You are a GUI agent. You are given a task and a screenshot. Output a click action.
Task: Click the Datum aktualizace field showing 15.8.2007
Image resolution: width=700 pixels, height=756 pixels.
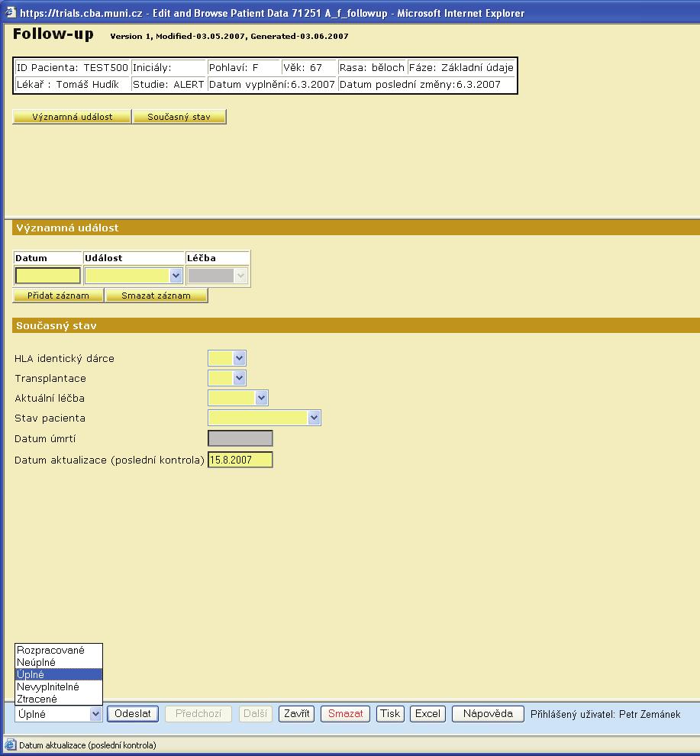point(240,460)
